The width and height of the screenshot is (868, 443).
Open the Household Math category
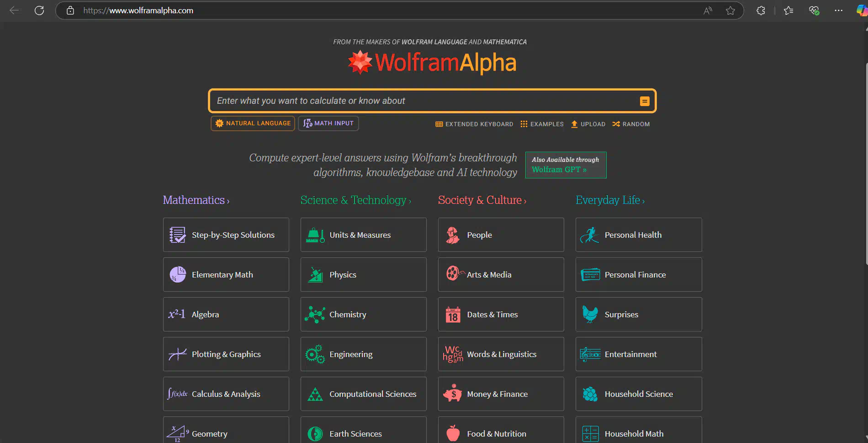tap(639, 430)
